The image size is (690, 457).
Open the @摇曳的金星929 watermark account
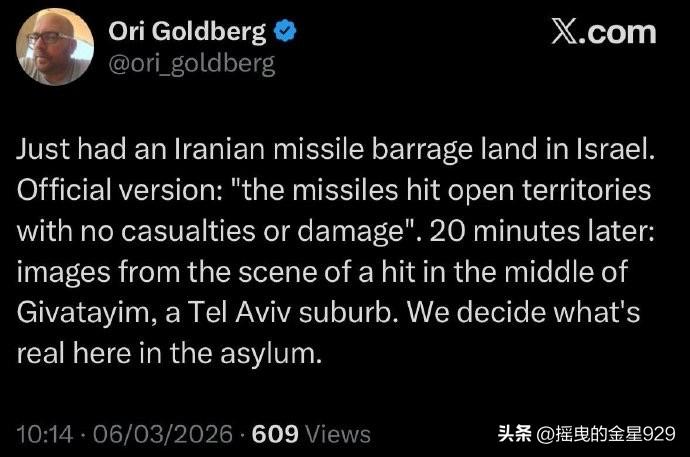click(x=605, y=436)
